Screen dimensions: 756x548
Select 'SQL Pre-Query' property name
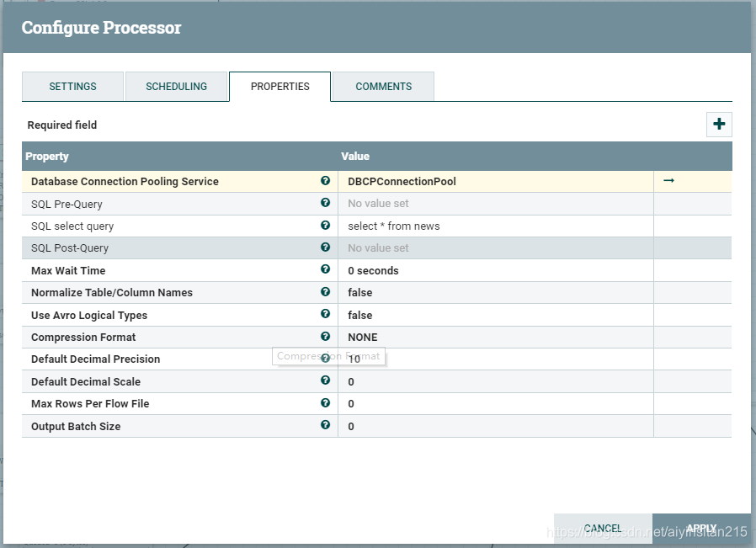(x=67, y=205)
